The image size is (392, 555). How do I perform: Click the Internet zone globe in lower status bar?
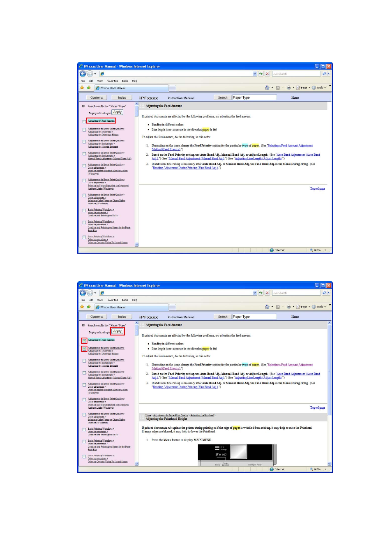(x=272, y=469)
